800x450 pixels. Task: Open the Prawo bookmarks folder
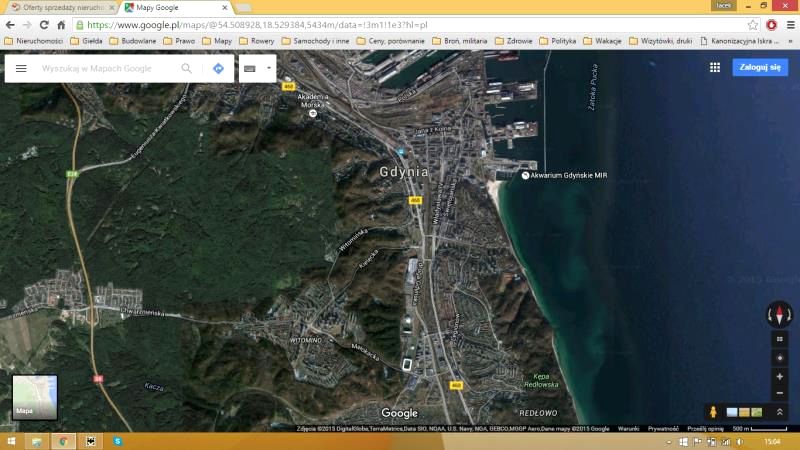point(179,41)
